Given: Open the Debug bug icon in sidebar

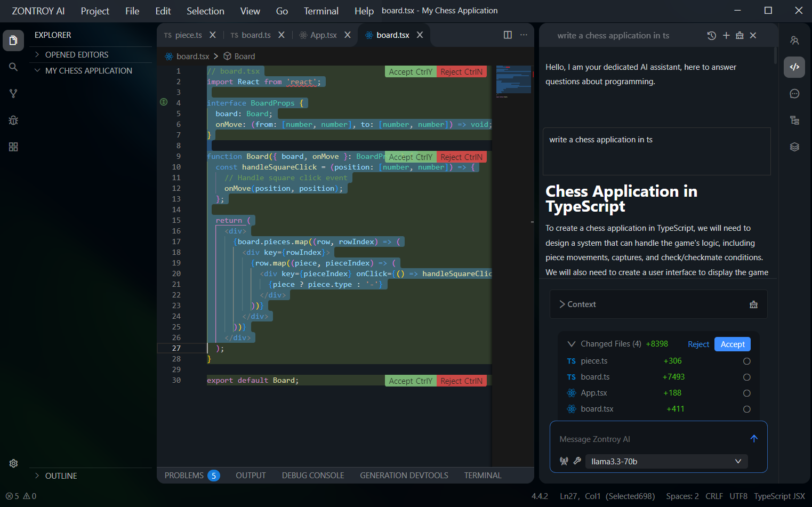Looking at the screenshot, I should point(13,120).
